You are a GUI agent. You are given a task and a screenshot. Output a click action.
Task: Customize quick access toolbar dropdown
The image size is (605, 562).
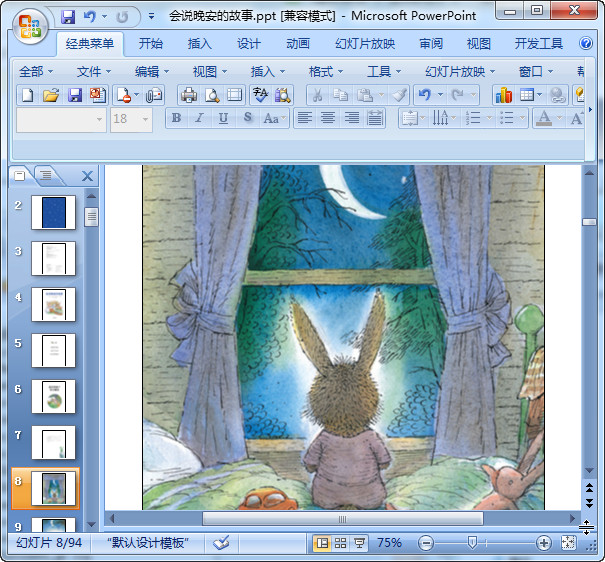coord(151,17)
